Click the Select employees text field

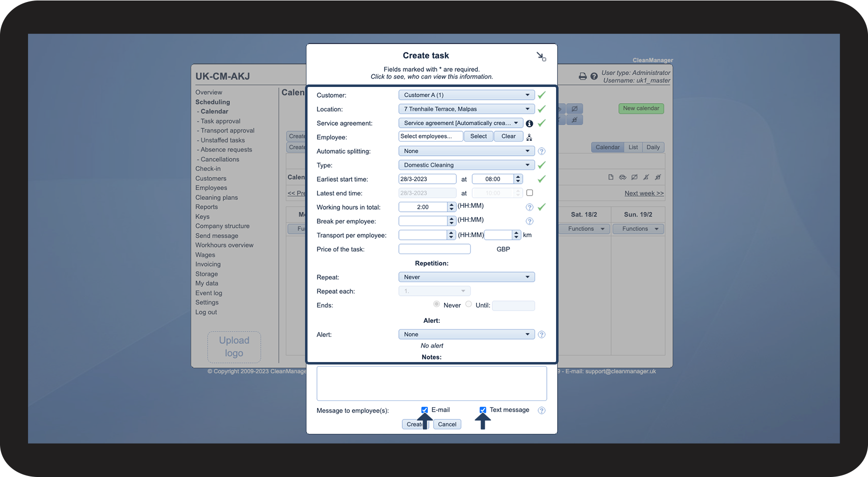431,137
